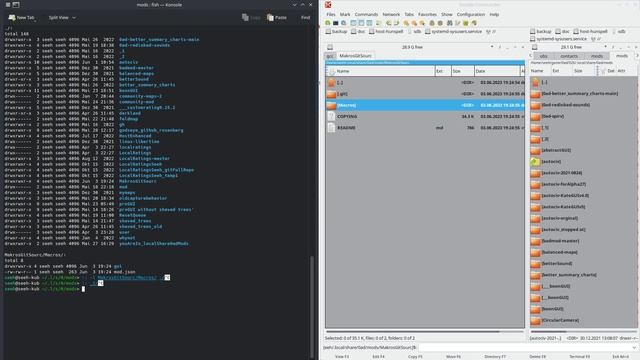Open the Show menu
Image resolution: width=640 pixels, height=360 pixels.
click(x=447, y=14)
